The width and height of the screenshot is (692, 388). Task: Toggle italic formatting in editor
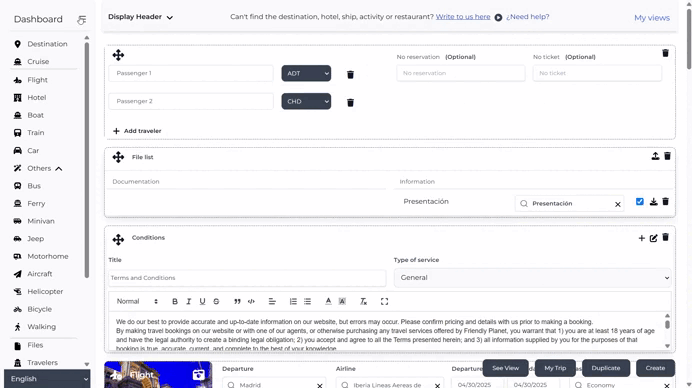click(x=188, y=301)
